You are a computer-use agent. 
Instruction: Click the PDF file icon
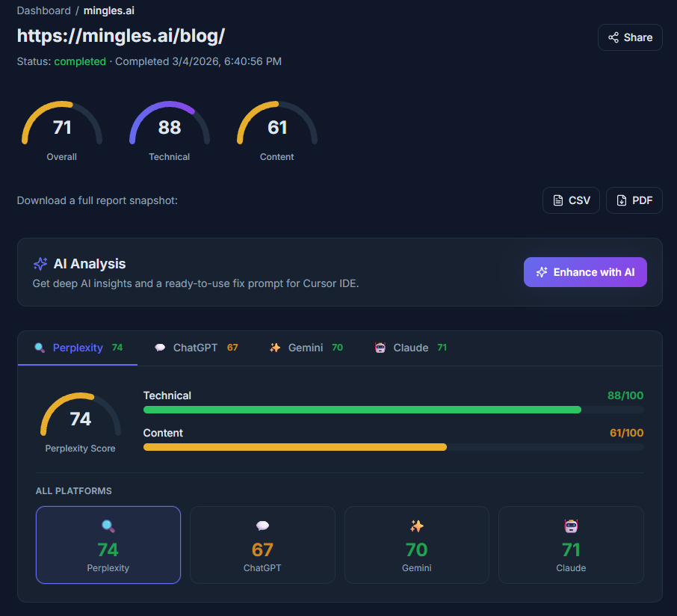[619, 200]
